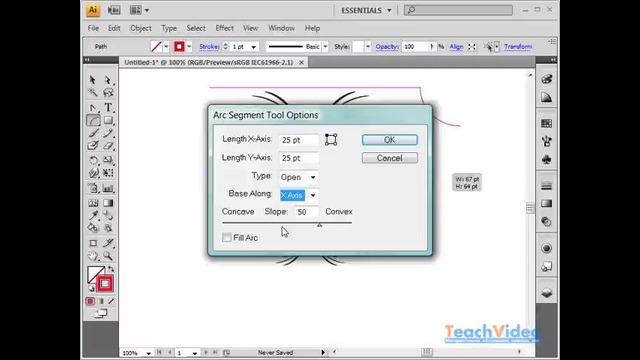
Task: Open the Basic brush definition dropdown
Action: pos(325,47)
